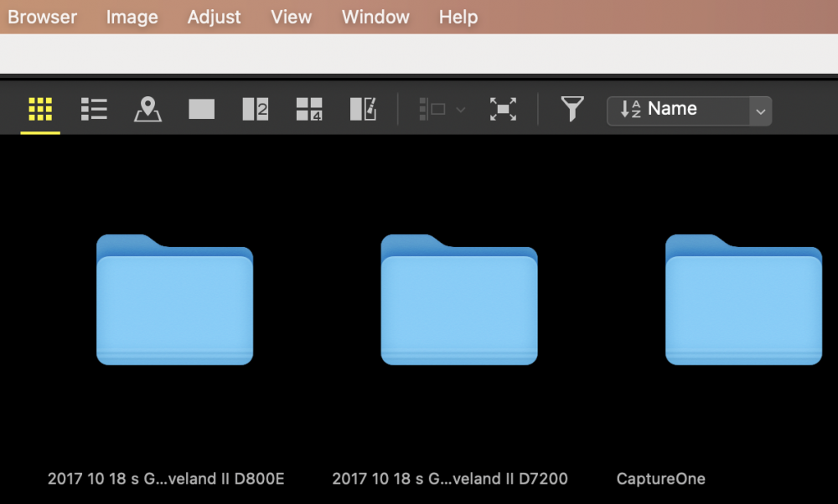Image resolution: width=838 pixels, height=504 pixels.
Task: Click the '2017 10 18 s G...veland II D800E' label
Action: [166, 479]
